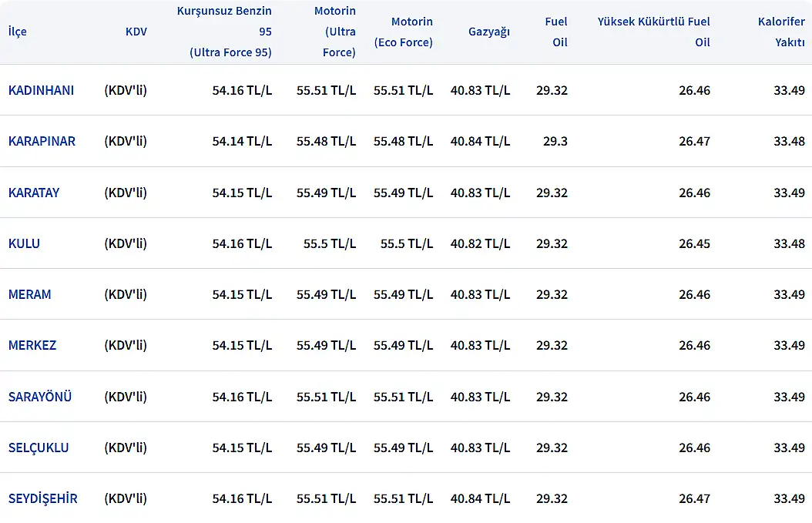Click the Gazyağı column header

pyautogui.click(x=489, y=32)
